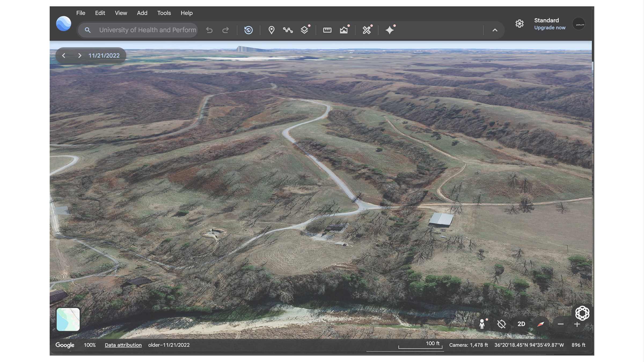Toggle the rotation lock icon
The image size is (644, 362).
tap(501, 324)
